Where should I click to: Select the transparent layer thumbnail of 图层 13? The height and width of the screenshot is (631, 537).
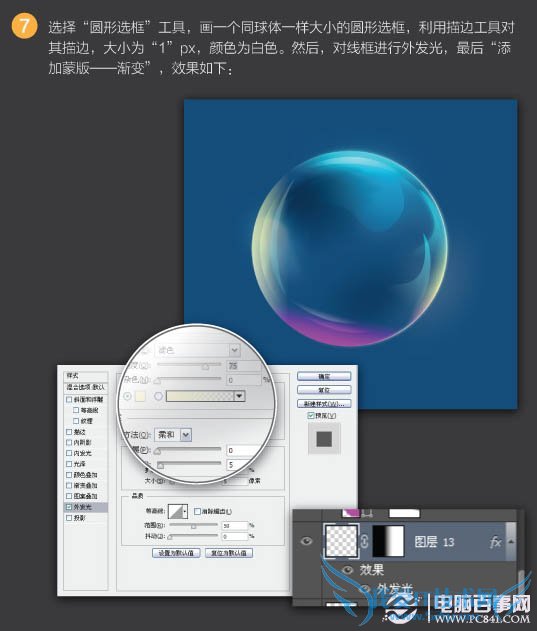341,541
